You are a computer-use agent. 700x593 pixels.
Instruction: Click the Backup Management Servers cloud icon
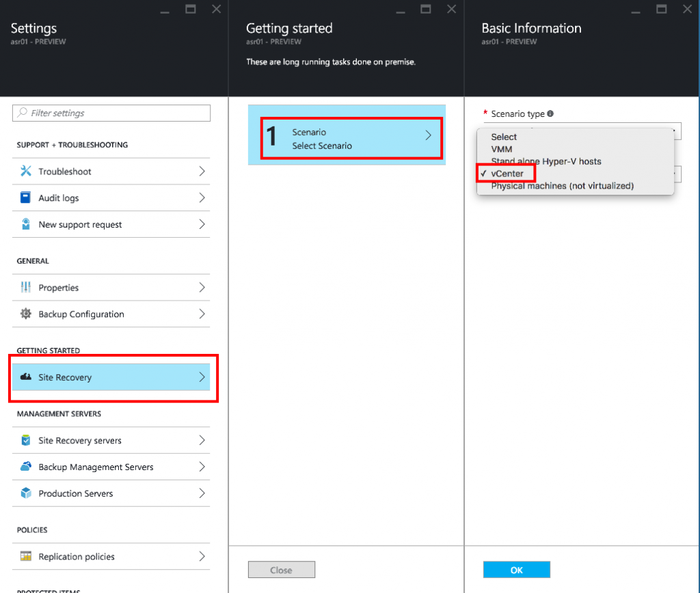pos(26,467)
